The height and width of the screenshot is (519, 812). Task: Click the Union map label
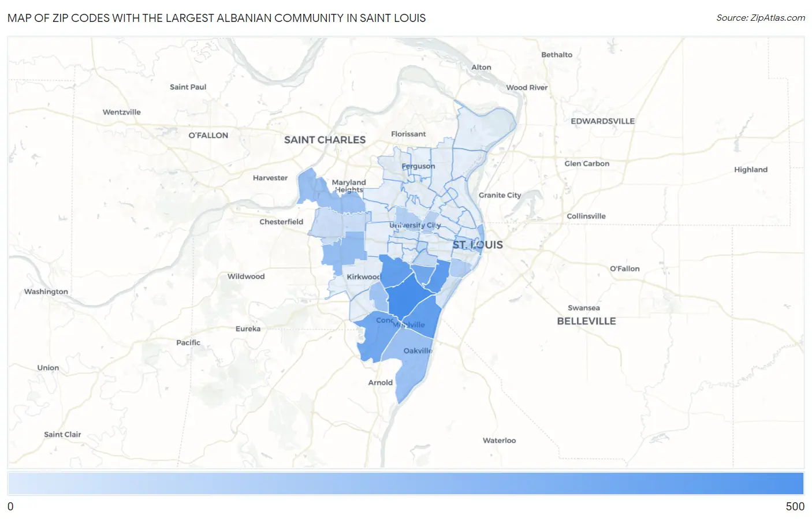pyautogui.click(x=48, y=368)
